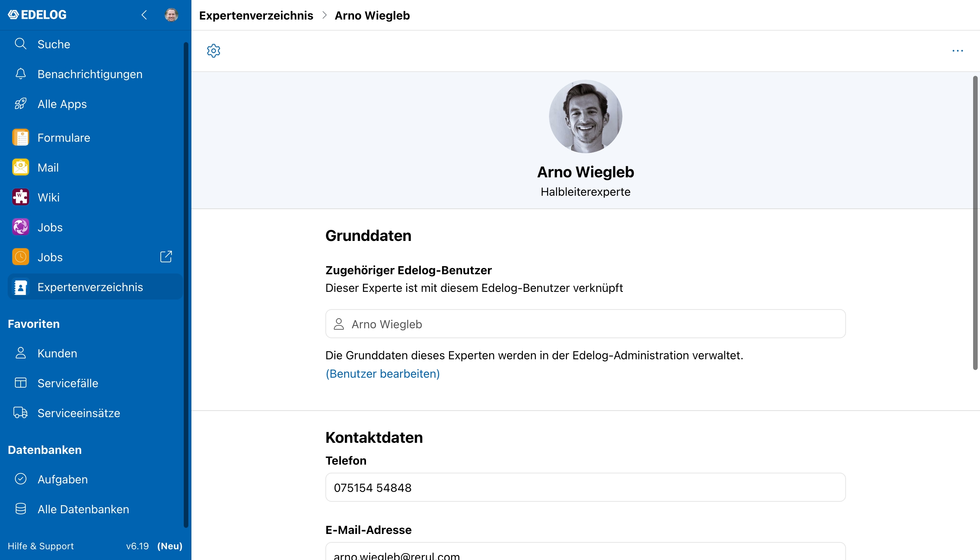
Task: Open Hilfe & Support link
Action: [x=41, y=546]
